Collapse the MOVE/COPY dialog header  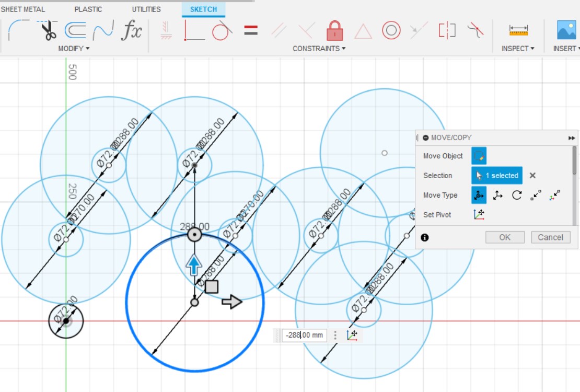click(x=426, y=137)
